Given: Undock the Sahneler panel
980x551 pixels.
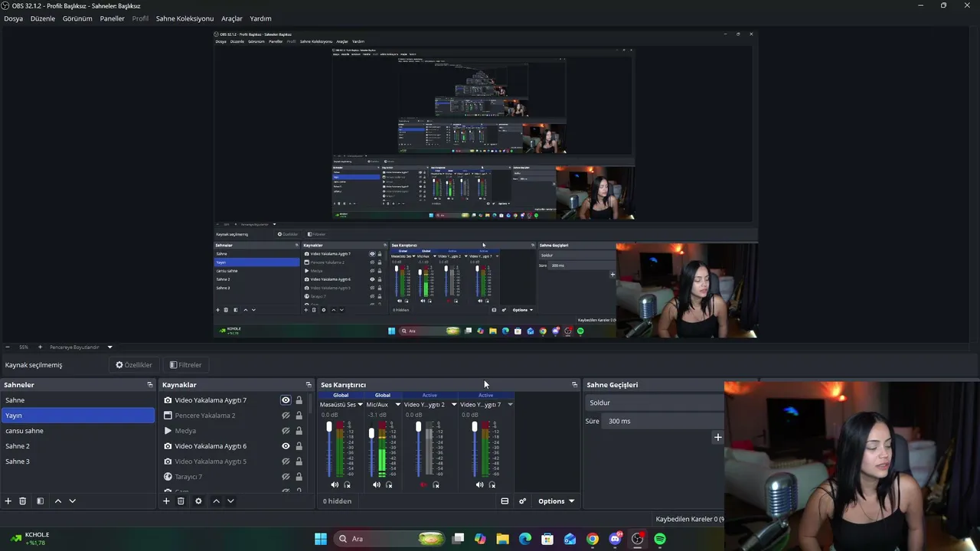Looking at the screenshot, I should (x=150, y=385).
